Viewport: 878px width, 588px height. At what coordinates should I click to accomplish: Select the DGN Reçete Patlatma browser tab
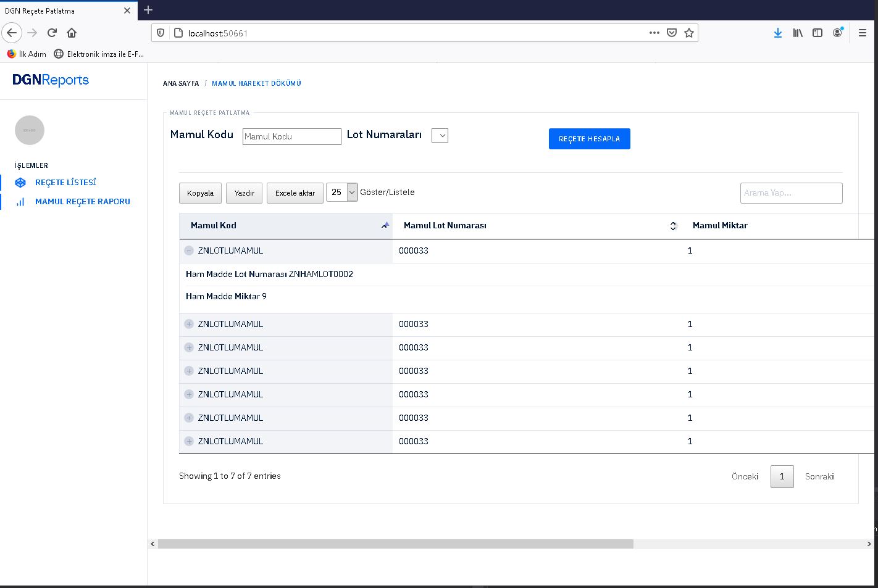click(68, 10)
